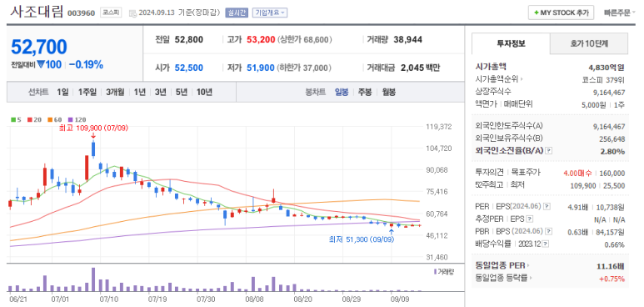
Task: Click help icon next to 추정PER EPS
Action: pyautogui.click(x=530, y=219)
